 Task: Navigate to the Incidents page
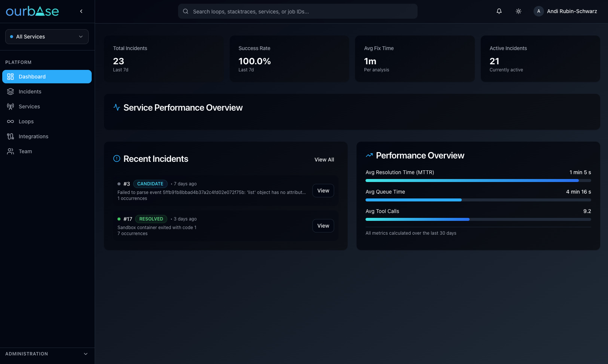[30, 91]
